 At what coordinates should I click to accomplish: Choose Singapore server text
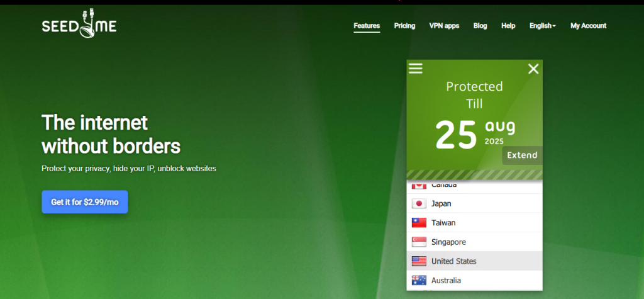[448, 242]
